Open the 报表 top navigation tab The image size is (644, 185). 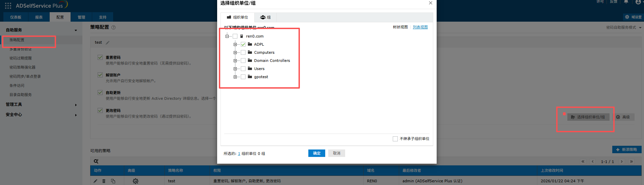point(39,17)
